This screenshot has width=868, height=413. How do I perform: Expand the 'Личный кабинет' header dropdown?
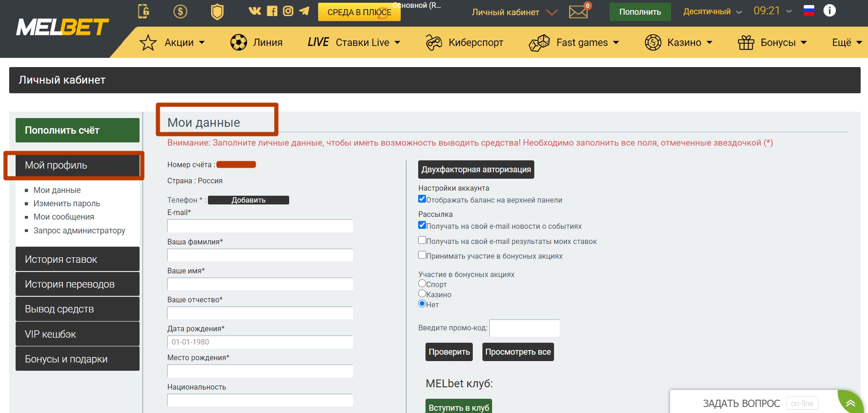click(515, 12)
